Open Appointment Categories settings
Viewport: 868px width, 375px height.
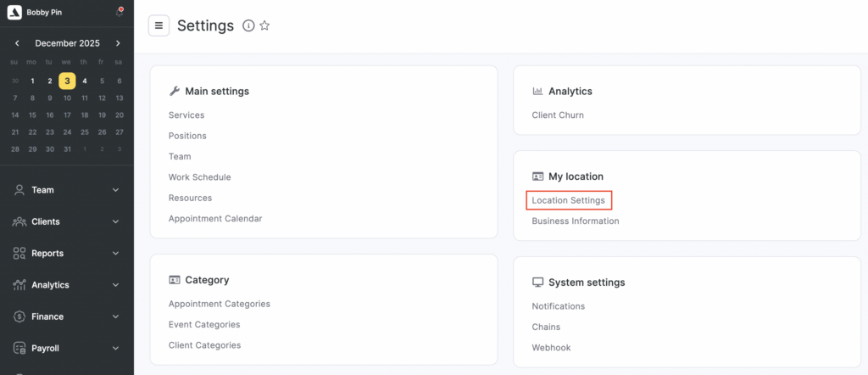[219, 304]
